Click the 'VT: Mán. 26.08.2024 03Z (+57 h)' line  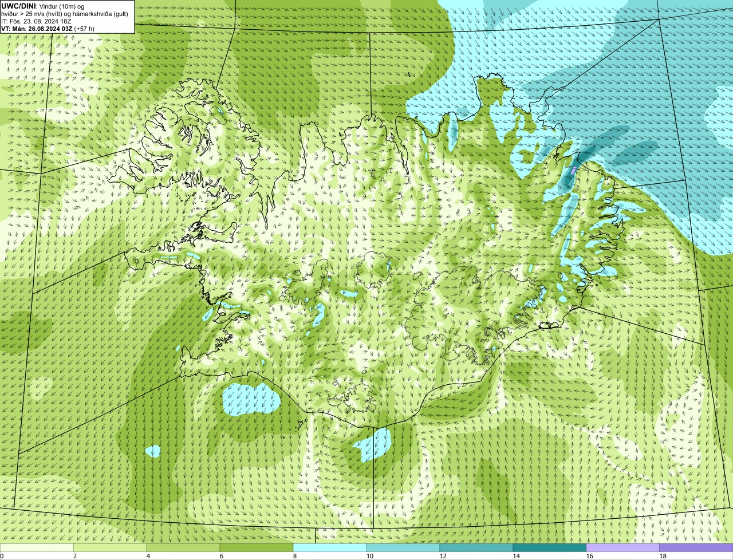coord(48,29)
